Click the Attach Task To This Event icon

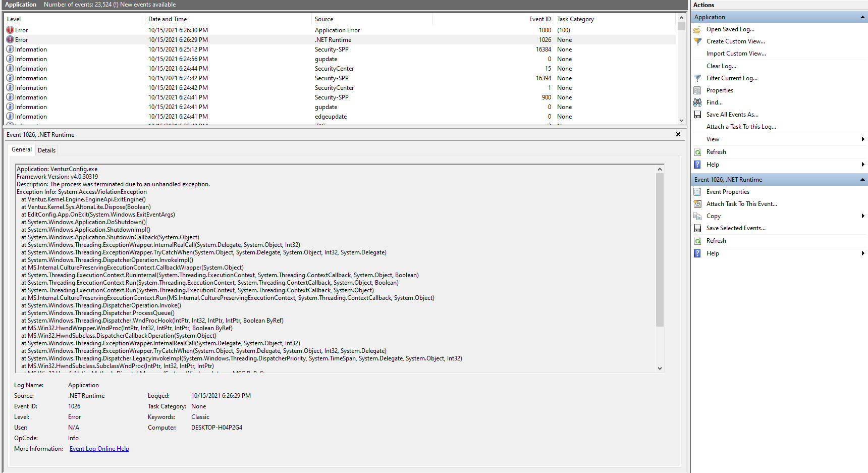697,204
